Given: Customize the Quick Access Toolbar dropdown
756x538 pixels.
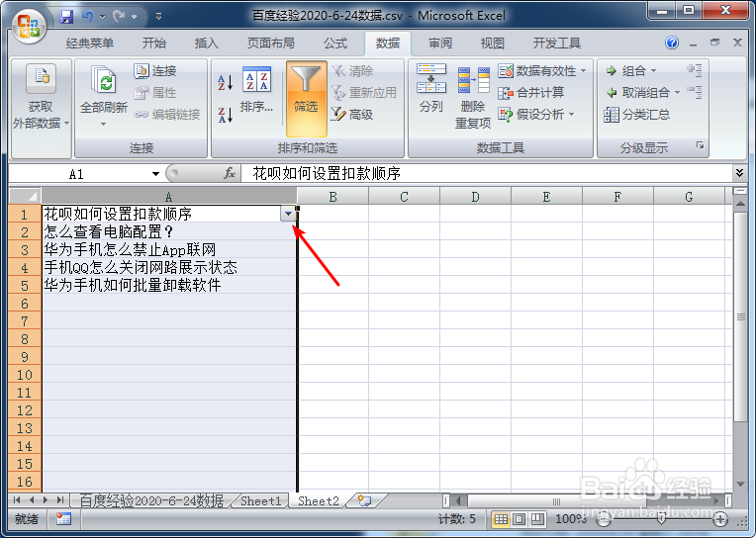Looking at the screenshot, I should tap(158, 17).
